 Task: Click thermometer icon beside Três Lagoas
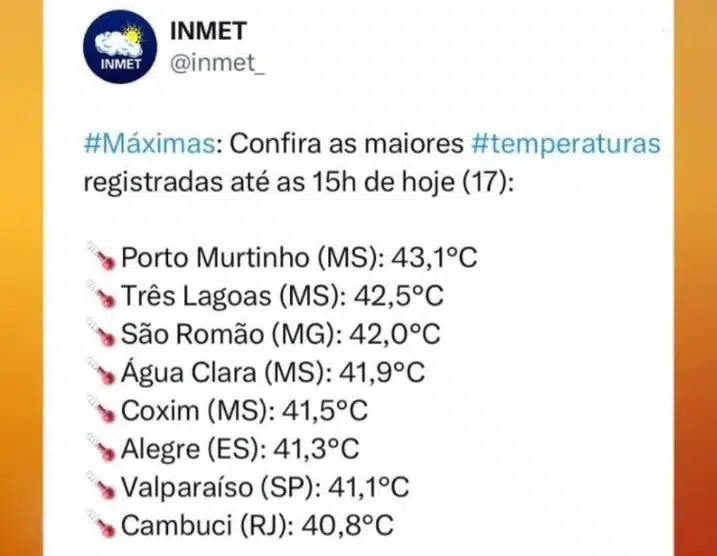click(x=103, y=297)
